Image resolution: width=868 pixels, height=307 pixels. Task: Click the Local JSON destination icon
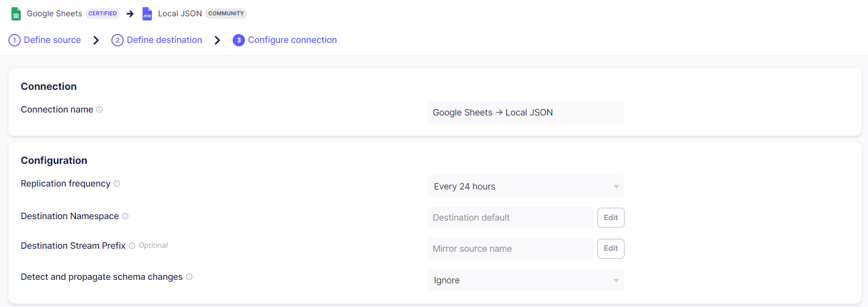(x=147, y=14)
